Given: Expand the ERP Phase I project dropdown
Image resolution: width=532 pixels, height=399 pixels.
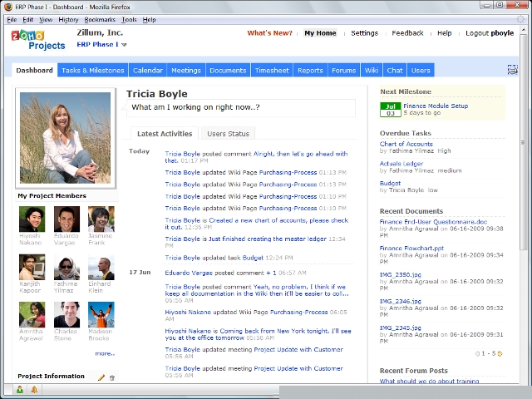Looking at the screenshot, I should pos(124,45).
